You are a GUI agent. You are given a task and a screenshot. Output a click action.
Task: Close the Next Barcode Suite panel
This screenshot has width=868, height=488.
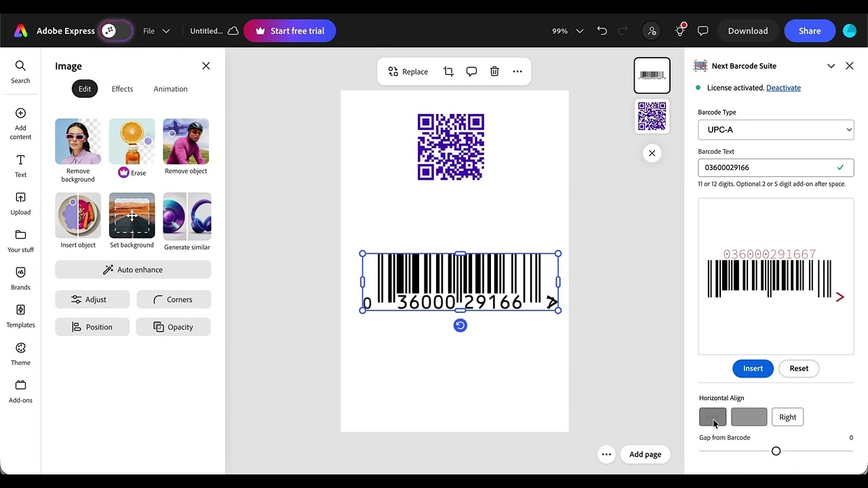[850, 66]
